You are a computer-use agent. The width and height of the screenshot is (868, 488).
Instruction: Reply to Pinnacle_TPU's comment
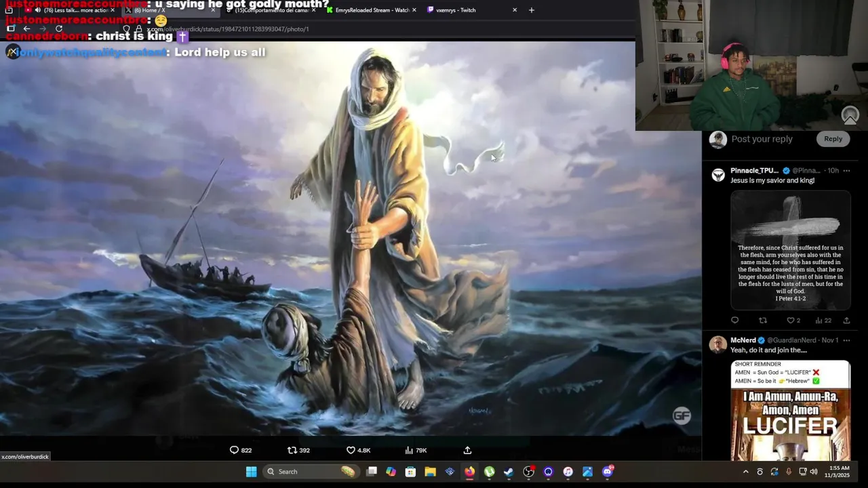(x=734, y=321)
